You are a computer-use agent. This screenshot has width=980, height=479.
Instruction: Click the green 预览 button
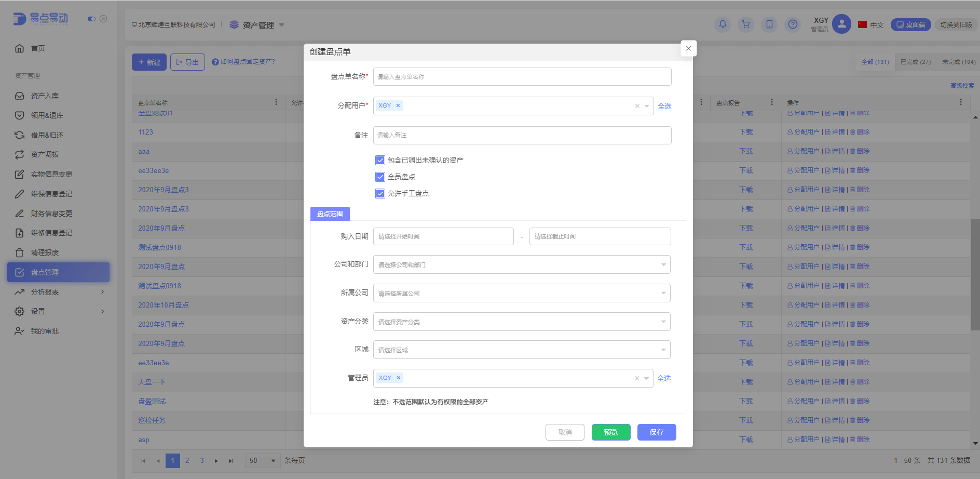(610, 432)
